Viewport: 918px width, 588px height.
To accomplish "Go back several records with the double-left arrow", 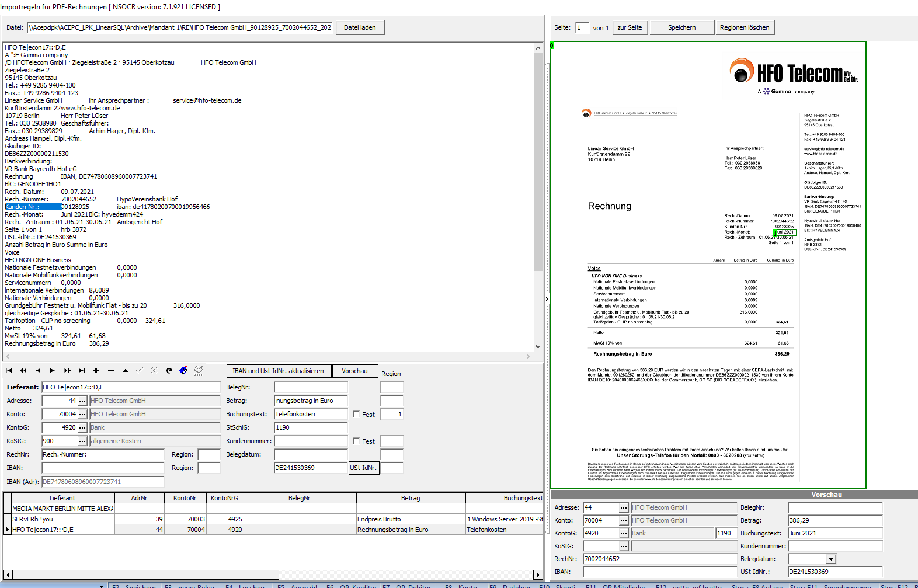I will [x=23, y=371].
